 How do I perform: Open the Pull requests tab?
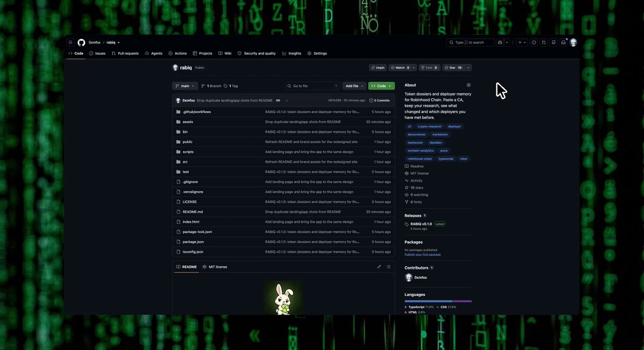tap(125, 54)
